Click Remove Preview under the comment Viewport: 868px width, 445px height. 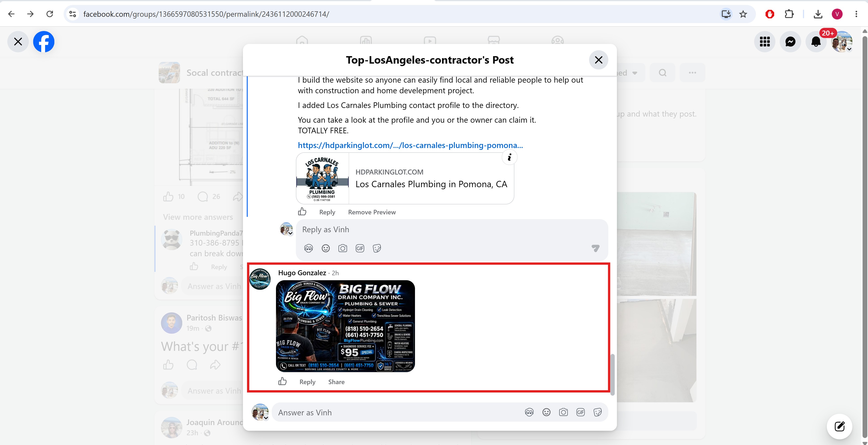(x=372, y=212)
